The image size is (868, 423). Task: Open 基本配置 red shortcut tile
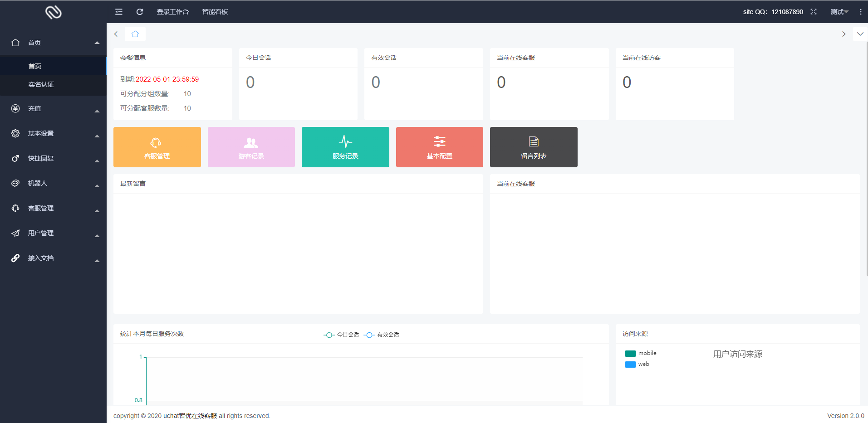click(439, 147)
